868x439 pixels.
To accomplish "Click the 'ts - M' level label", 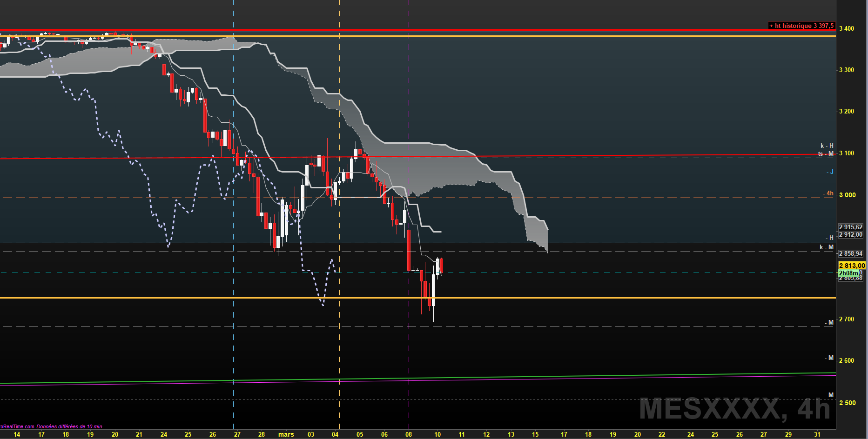I will click(826, 153).
